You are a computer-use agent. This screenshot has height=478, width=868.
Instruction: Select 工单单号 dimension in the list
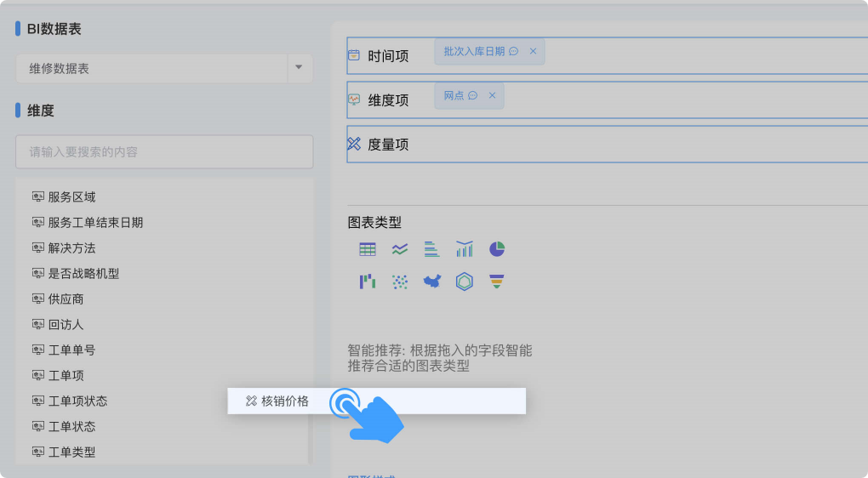coord(64,350)
